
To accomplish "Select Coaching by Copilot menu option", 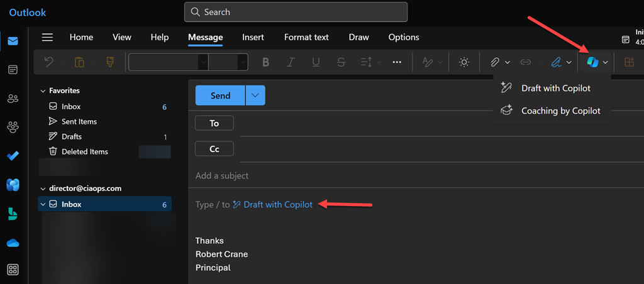I will tap(560, 111).
